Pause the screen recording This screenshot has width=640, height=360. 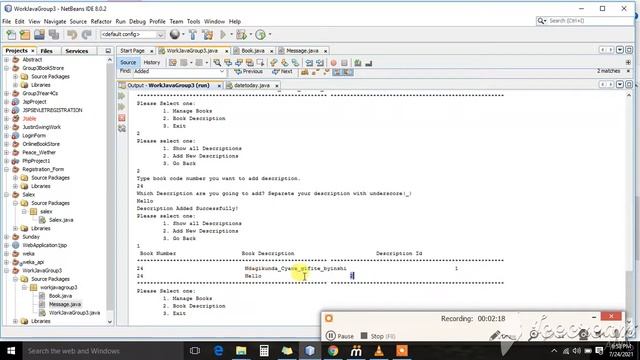coord(340,336)
